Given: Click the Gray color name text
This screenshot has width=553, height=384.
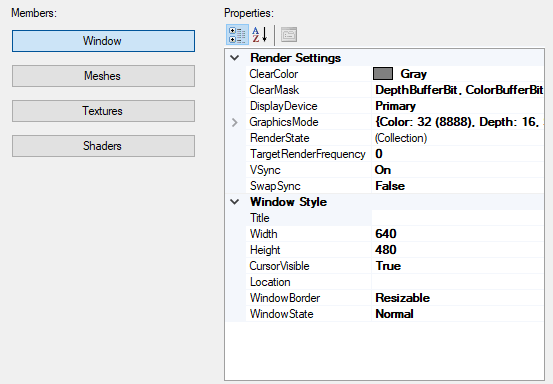Looking at the screenshot, I should (413, 74).
